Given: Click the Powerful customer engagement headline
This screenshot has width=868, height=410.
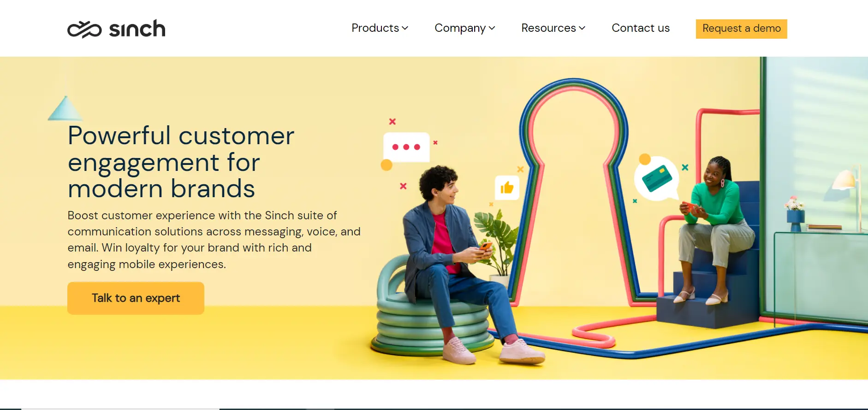Looking at the screenshot, I should click(181, 162).
